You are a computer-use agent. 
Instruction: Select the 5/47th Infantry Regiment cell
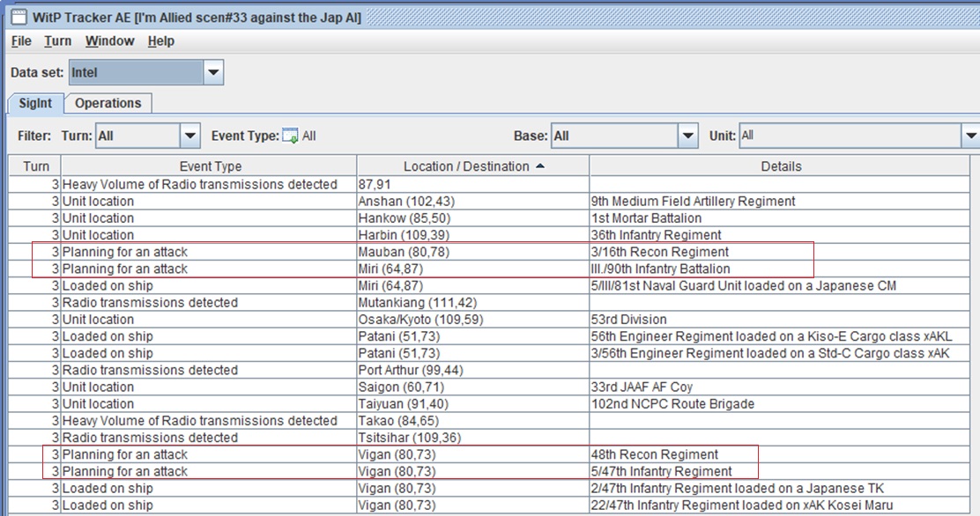click(780, 471)
